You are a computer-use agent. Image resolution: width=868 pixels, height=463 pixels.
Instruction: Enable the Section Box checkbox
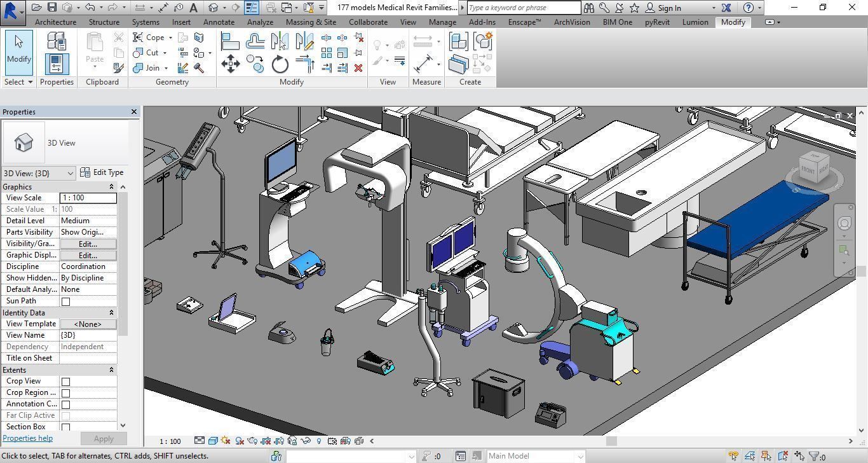point(66,427)
